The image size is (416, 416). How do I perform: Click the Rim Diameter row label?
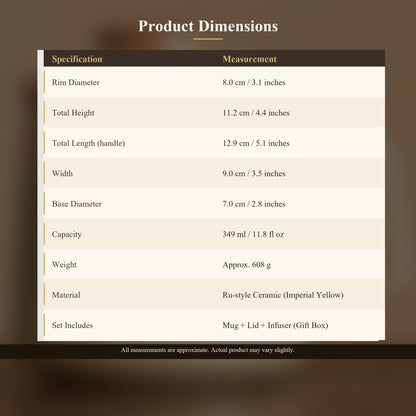(x=76, y=82)
